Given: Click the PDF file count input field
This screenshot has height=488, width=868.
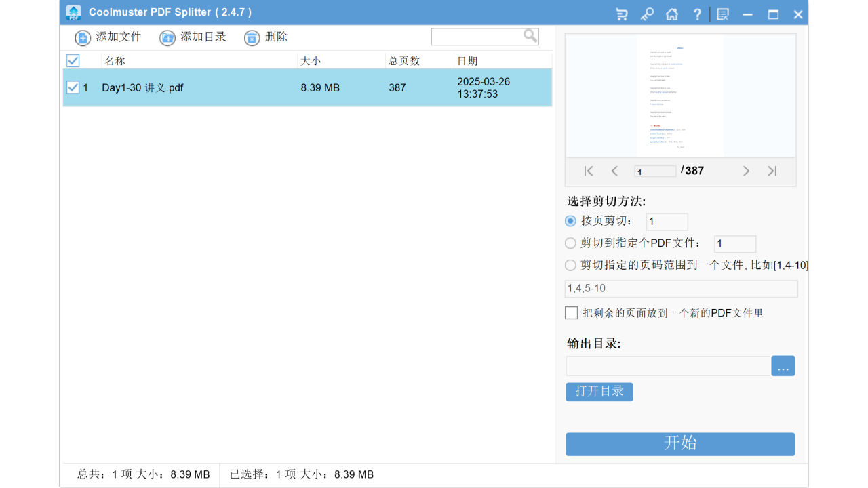Looking at the screenshot, I should (x=735, y=244).
